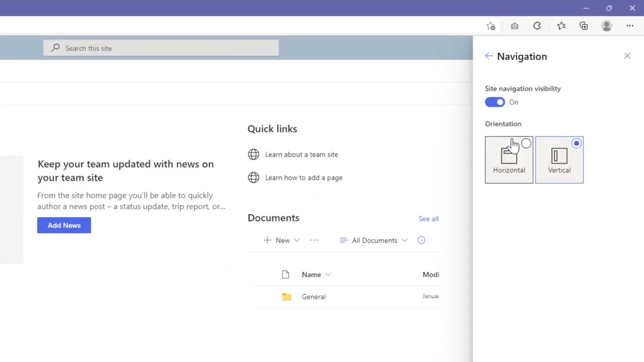The image size is (644, 362).
Task: Open the documents details info icon
Action: click(421, 240)
